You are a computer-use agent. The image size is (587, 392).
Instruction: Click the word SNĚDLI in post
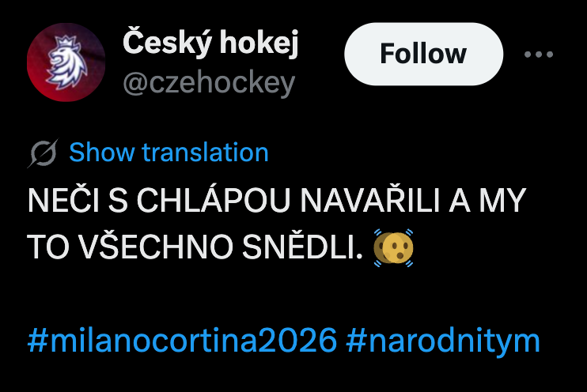pos(302,247)
